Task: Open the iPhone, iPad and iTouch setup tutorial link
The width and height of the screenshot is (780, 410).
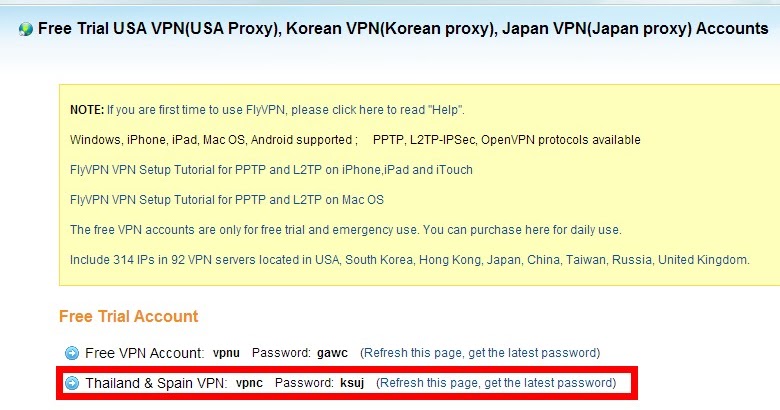Action: (271, 170)
